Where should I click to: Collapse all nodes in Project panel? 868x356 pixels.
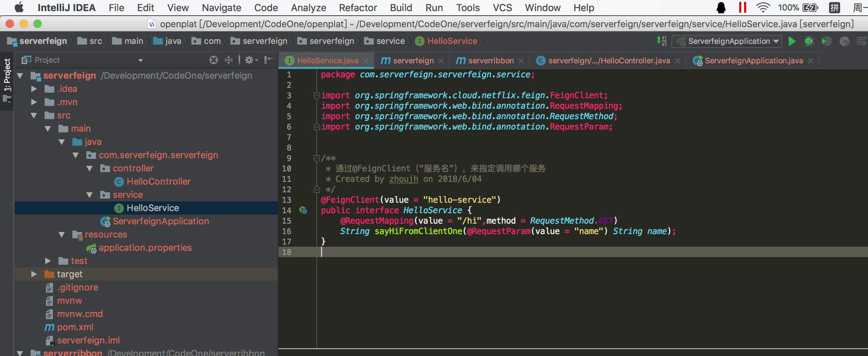tap(228, 60)
